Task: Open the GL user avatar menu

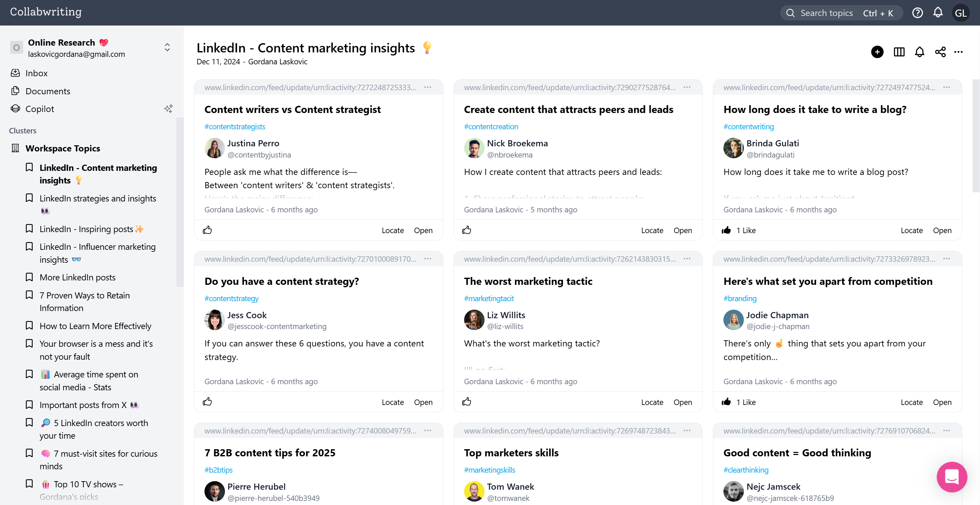Action: click(960, 13)
